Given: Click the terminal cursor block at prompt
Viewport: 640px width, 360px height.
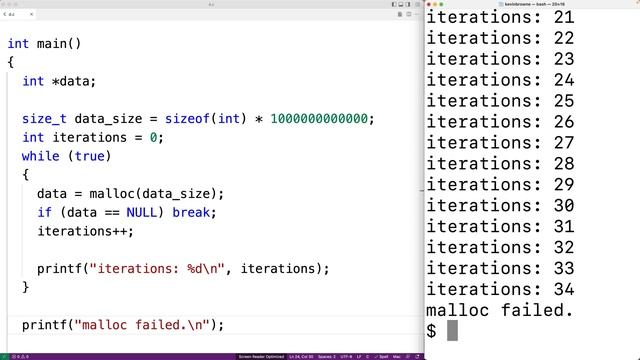Looking at the screenshot, I should click(x=452, y=331).
